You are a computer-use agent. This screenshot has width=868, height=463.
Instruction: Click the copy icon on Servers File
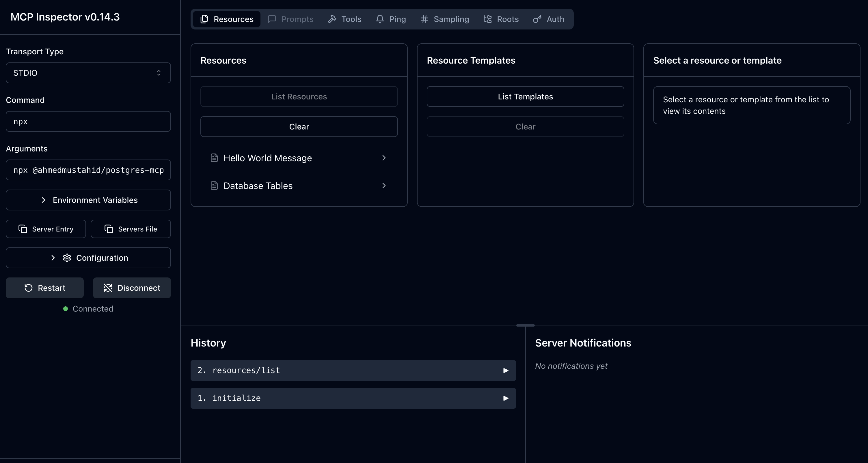point(109,229)
